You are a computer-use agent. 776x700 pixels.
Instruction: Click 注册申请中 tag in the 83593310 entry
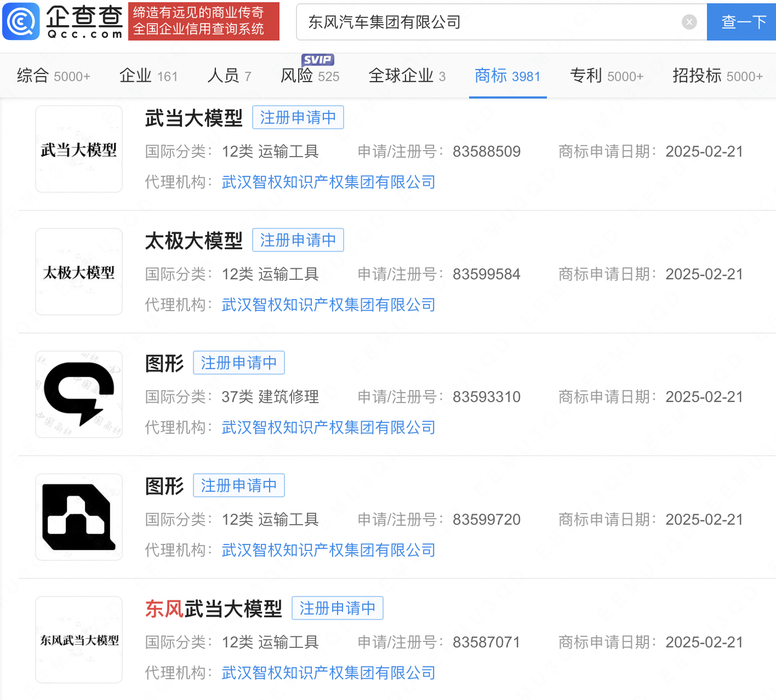239,363
